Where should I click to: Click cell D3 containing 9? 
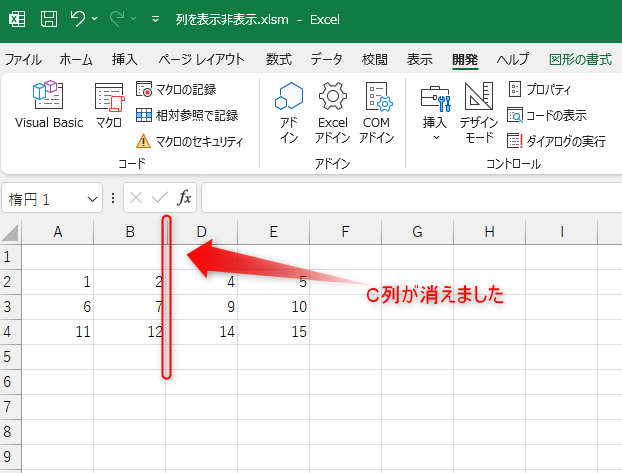click(202, 307)
